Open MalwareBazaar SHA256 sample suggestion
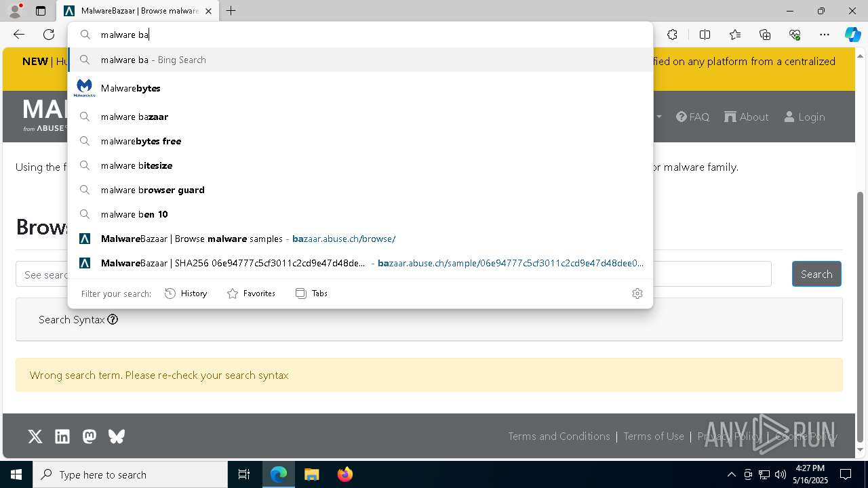The image size is (868, 488). [x=360, y=263]
